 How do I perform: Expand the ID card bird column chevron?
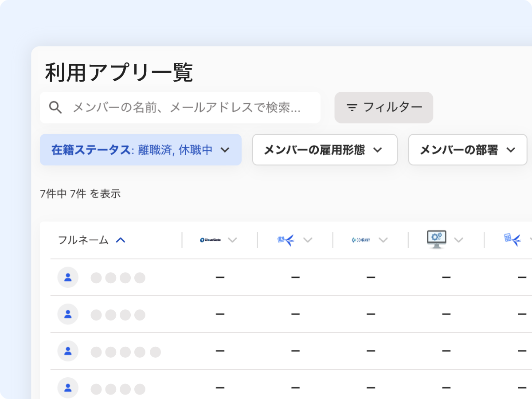[308, 240]
